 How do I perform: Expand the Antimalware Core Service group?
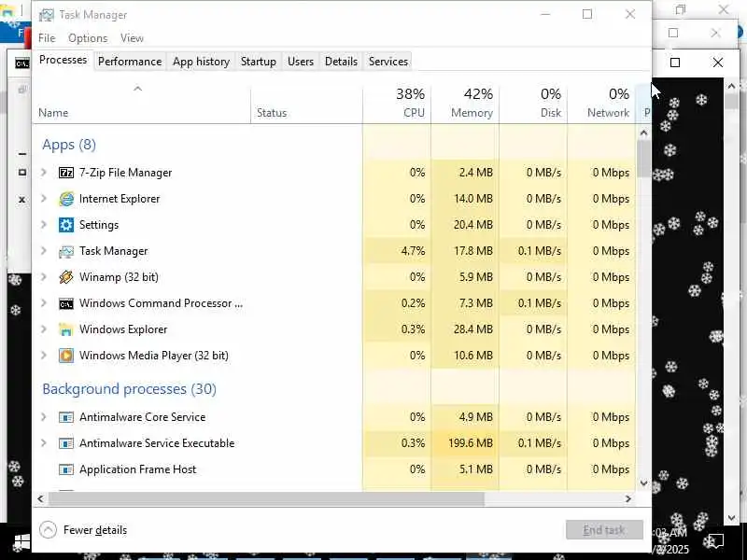point(44,417)
